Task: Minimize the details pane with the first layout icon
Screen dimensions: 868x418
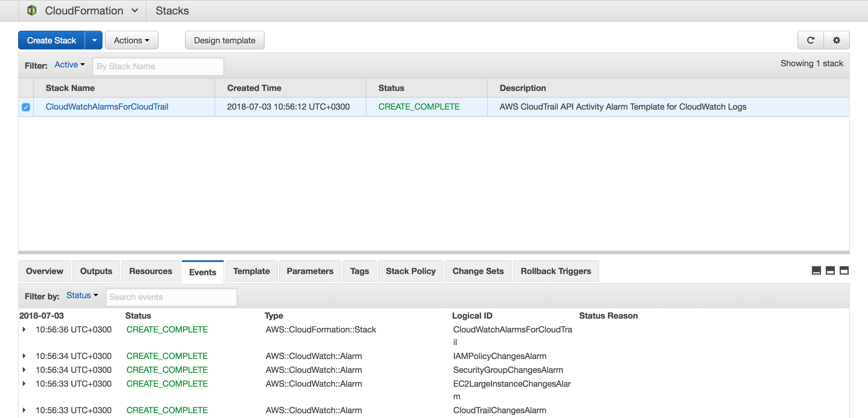Action: coord(816,270)
